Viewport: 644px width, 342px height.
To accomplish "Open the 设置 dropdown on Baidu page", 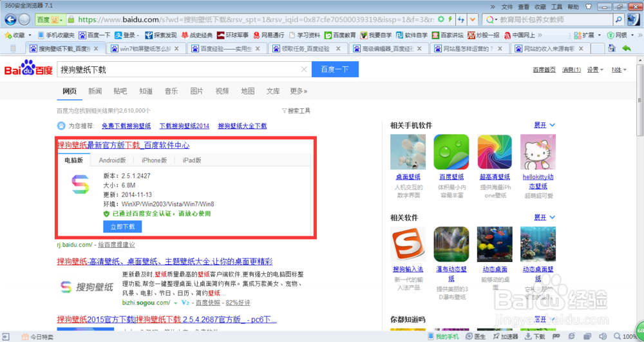I will 595,70.
